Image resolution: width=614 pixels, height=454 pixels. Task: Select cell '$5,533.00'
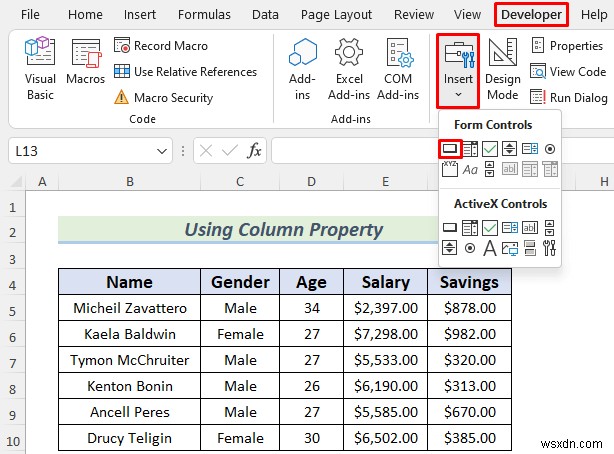coord(386,360)
